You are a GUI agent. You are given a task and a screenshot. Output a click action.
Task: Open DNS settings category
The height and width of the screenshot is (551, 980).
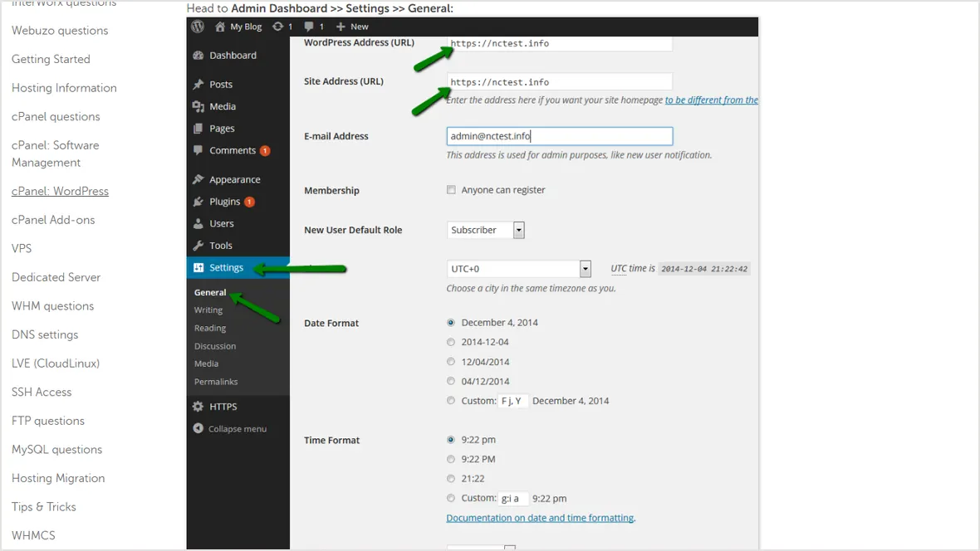(x=45, y=335)
